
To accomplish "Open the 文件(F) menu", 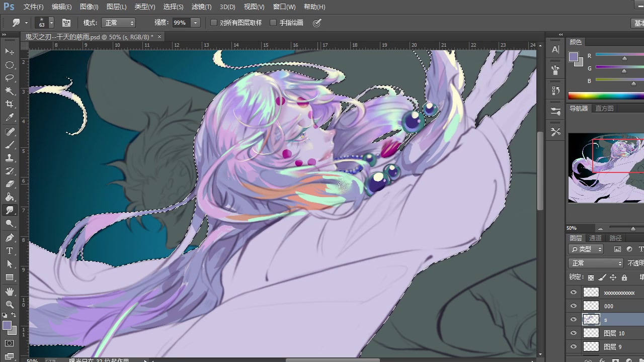I will point(34,7).
